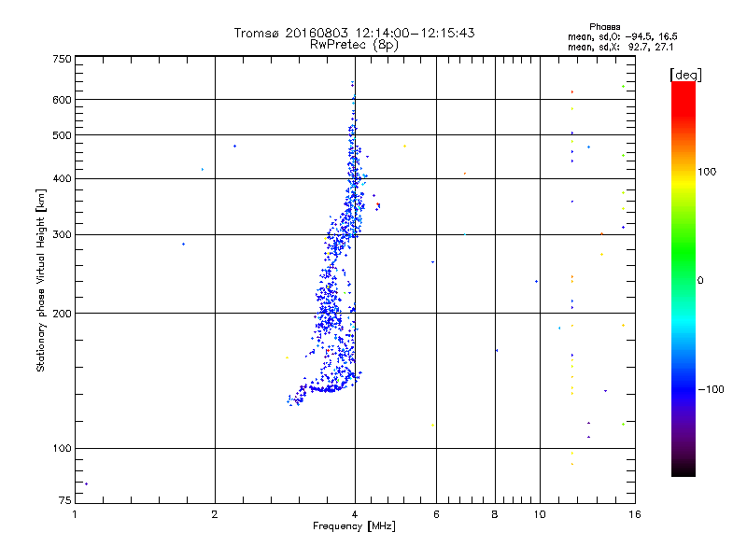Click the "Phases" heading in the corner

tap(604, 27)
